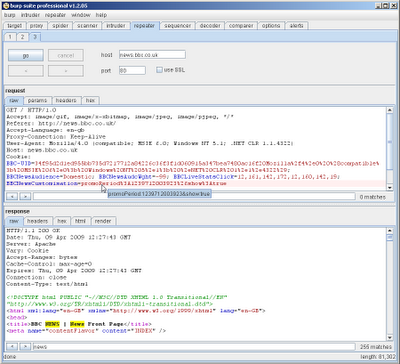Screen dimensions: 400x364
Task: Click the cancel button
Action: pyautogui.click(x=66, y=55)
